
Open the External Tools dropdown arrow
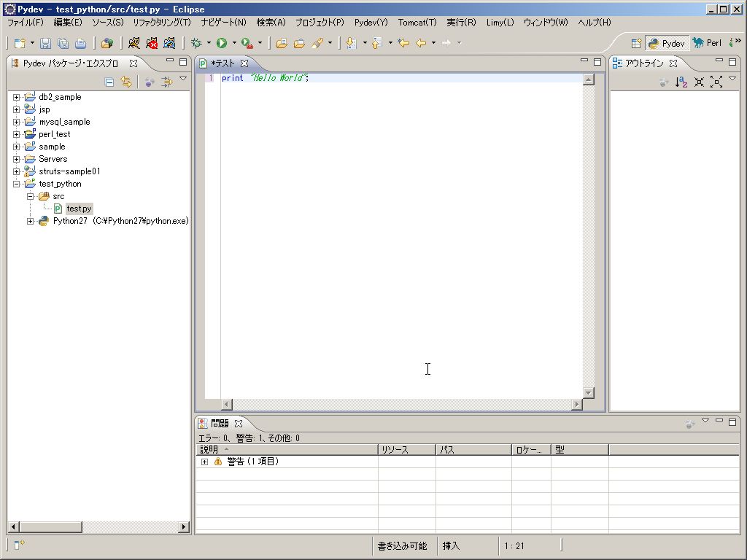260,43
